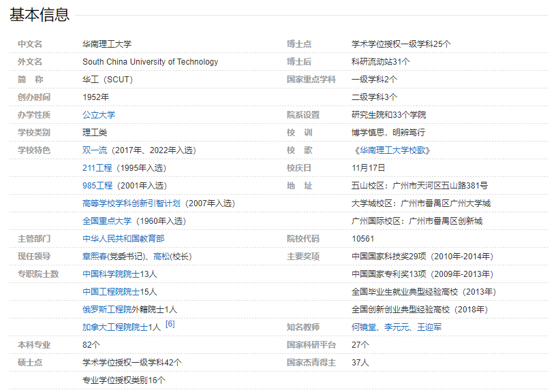The image size is (556, 392).
Task: Click the 全国重点大学 link
Action: (x=107, y=221)
